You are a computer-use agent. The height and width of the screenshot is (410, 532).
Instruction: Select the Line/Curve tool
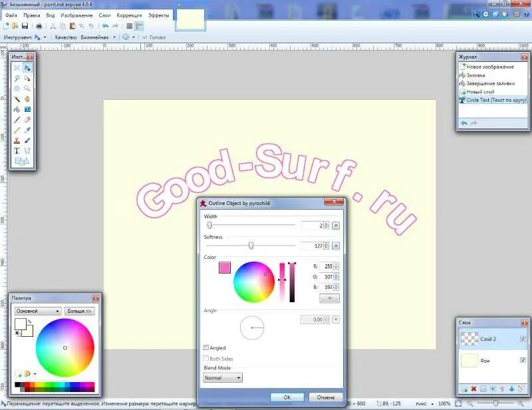click(x=27, y=151)
